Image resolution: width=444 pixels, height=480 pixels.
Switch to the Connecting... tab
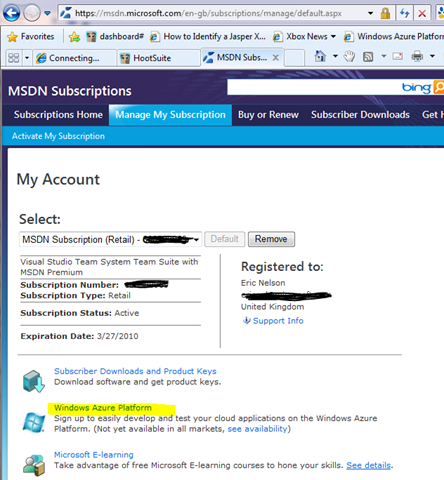74,58
